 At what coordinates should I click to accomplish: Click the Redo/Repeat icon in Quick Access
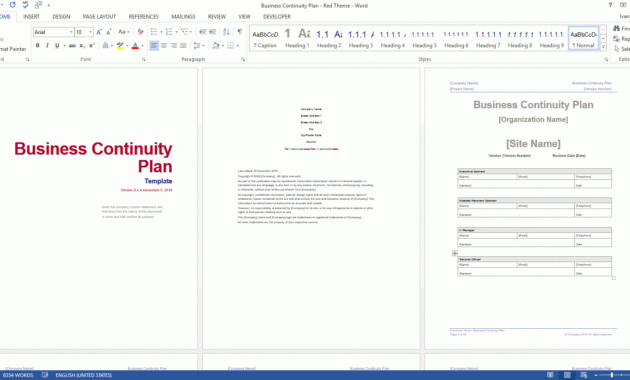point(12,5)
